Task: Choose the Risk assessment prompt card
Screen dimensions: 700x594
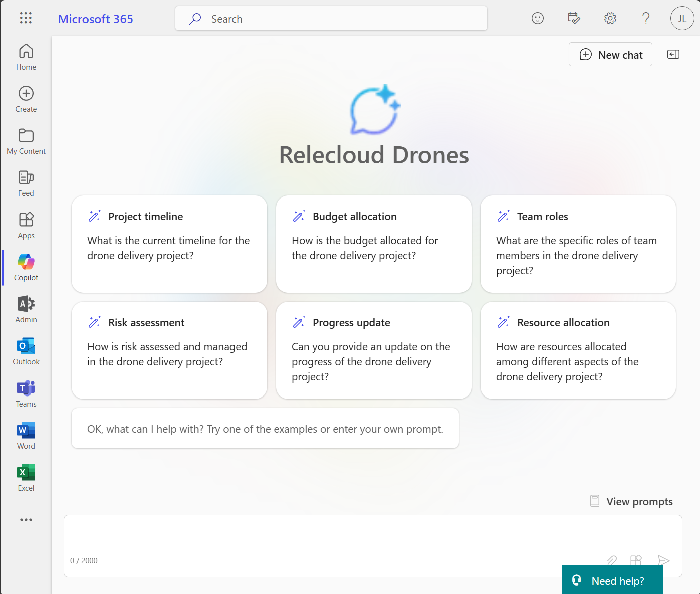Action: pyautogui.click(x=169, y=350)
